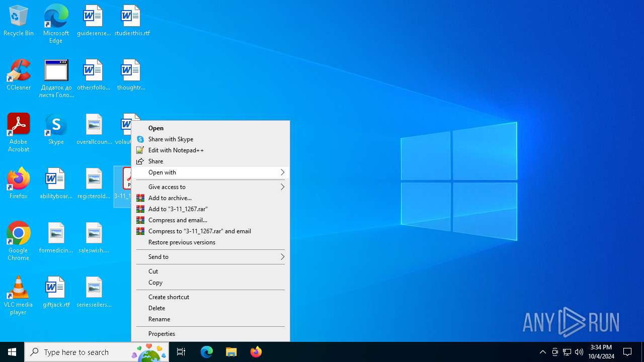Screen dimensions: 644x362
Task: Open network status tray icon
Action: [567, 352]
